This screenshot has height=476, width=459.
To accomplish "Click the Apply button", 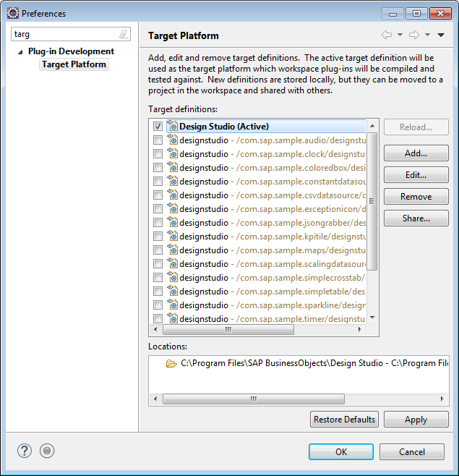I will tap(416, 420).
